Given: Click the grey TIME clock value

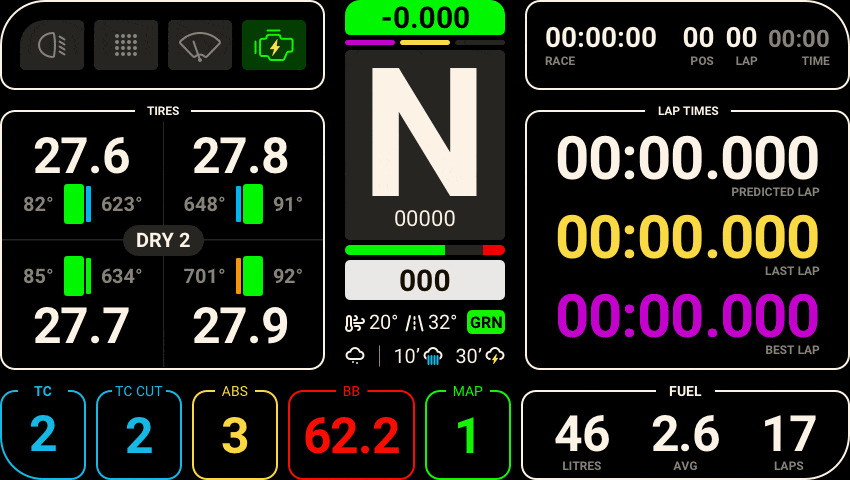Looking at the screenshot, I should (x=799, y=38).
